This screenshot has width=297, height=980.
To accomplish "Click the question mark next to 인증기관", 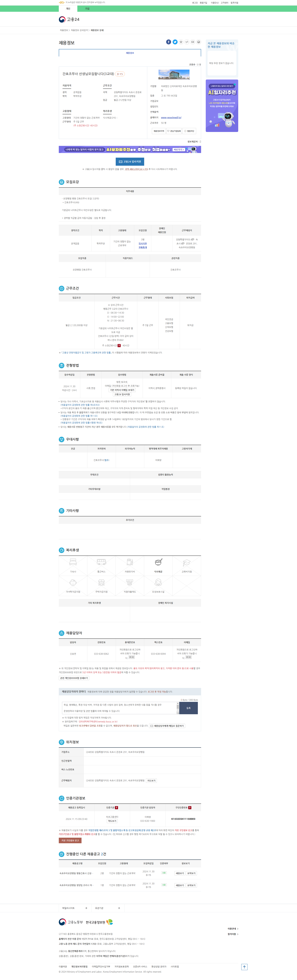I will click(x=116, y=808).
